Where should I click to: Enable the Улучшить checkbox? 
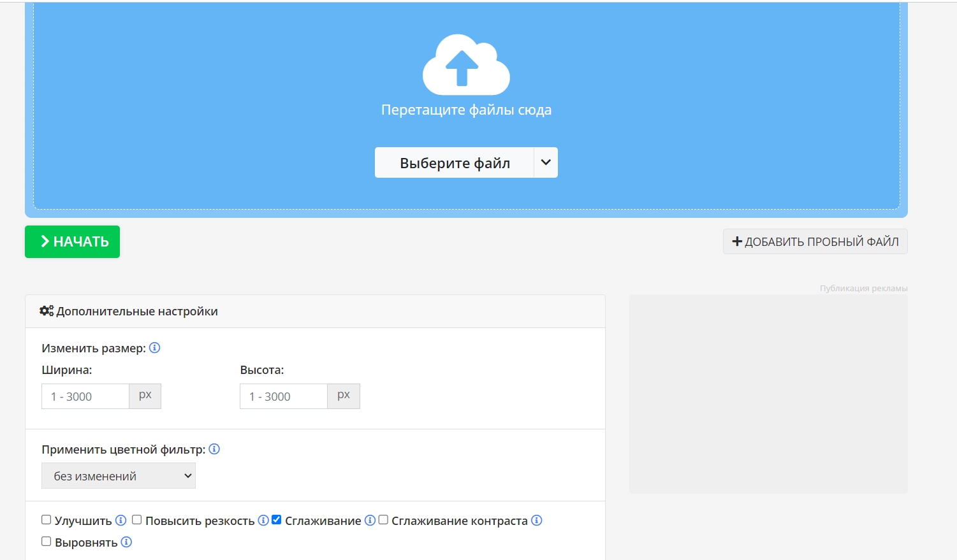tap(46, 520)
